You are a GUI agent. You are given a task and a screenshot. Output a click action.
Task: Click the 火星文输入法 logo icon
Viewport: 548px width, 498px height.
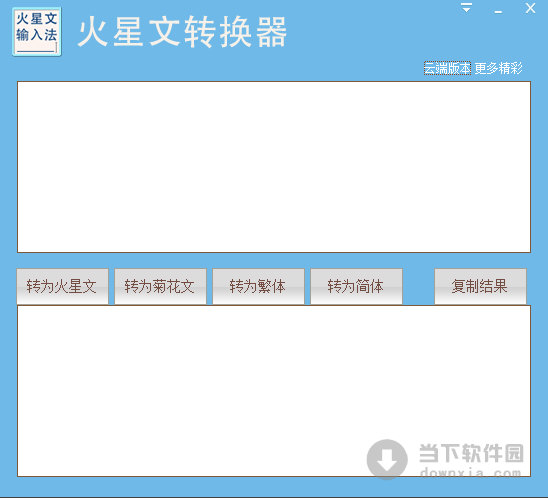[37, 31]
